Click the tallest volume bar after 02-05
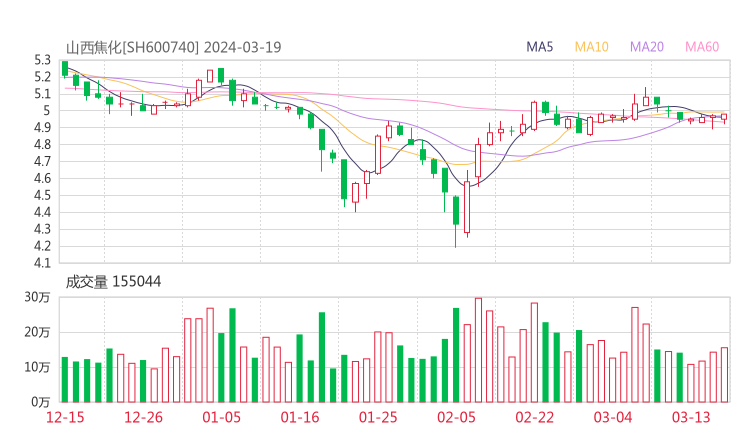740x440 pixels. [478, 350]
